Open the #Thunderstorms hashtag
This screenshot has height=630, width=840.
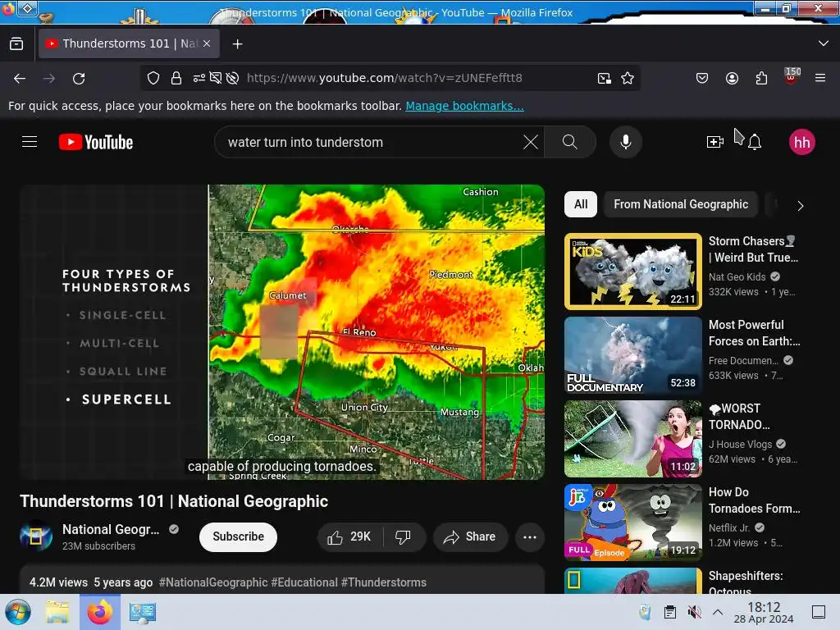pos(384,582)
